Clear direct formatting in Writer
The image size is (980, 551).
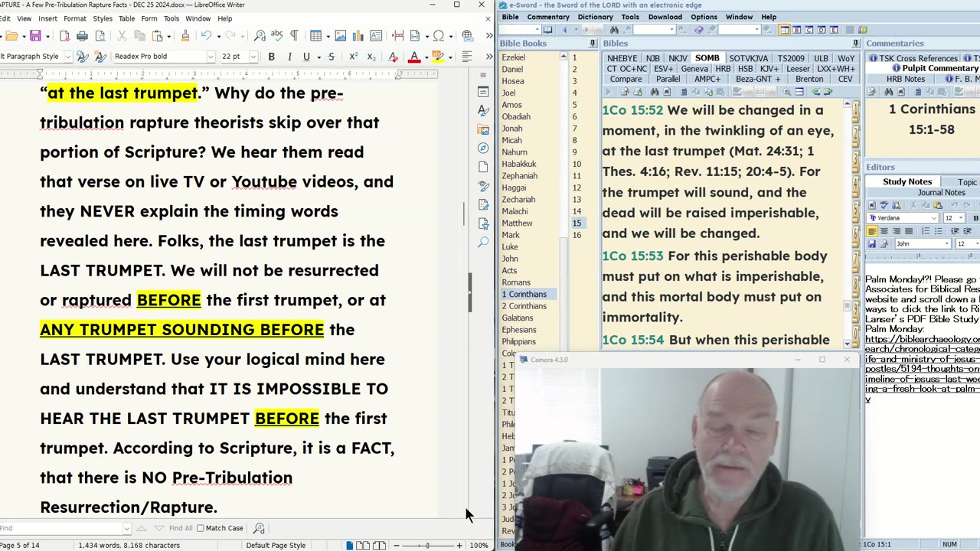tap(393, 57)
